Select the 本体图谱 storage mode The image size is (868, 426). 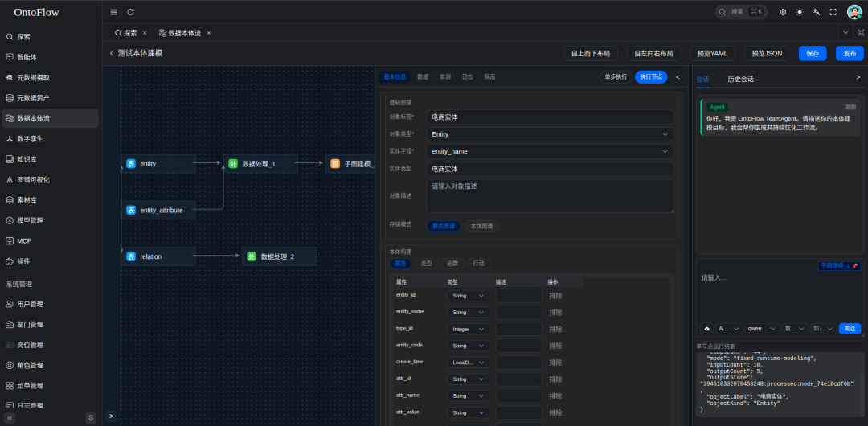coord(481,227)
